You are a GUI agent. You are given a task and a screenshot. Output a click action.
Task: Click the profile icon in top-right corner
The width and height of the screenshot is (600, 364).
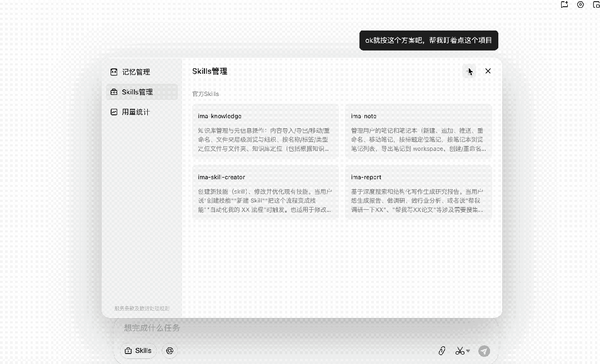tap(581, 5)
